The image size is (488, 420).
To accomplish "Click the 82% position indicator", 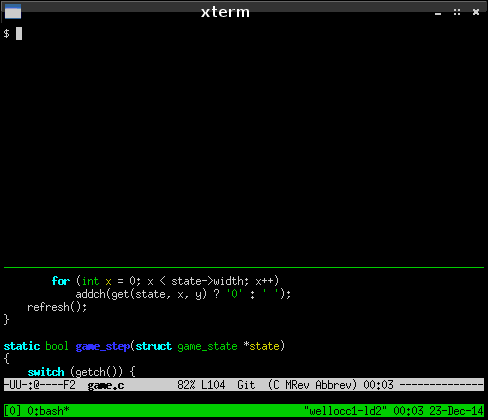I will (186, 385).
